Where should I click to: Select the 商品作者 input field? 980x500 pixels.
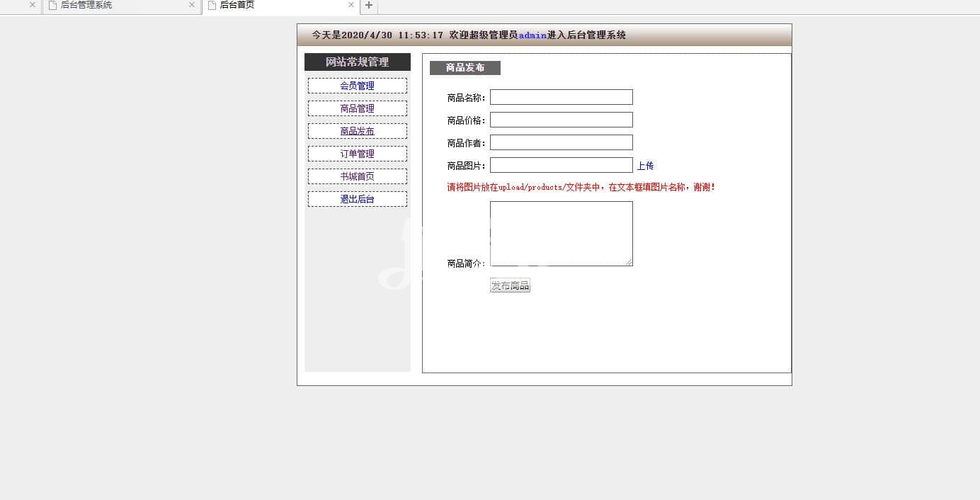click(x=561, y=142)
